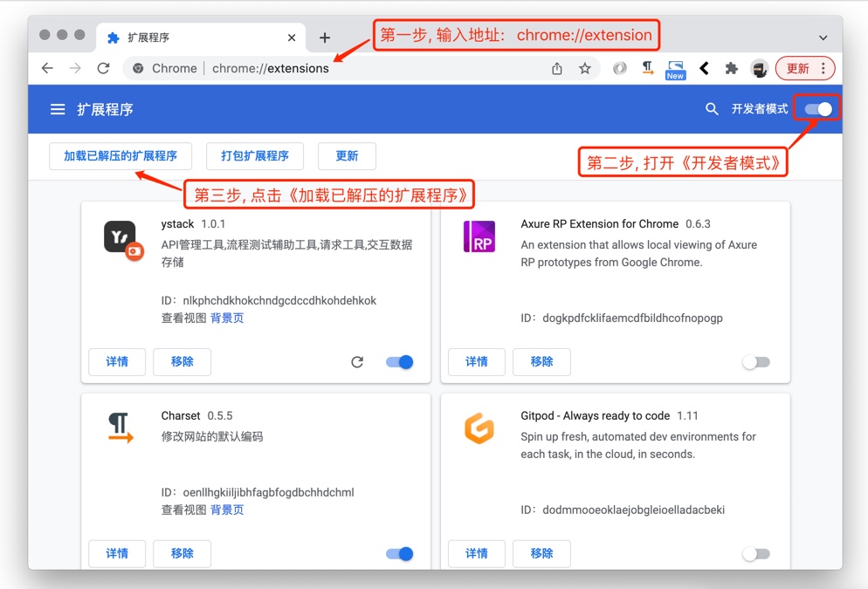Expand the tab search chevron
868x589 pixels.
pyautogui.click(x=823, y=38)
